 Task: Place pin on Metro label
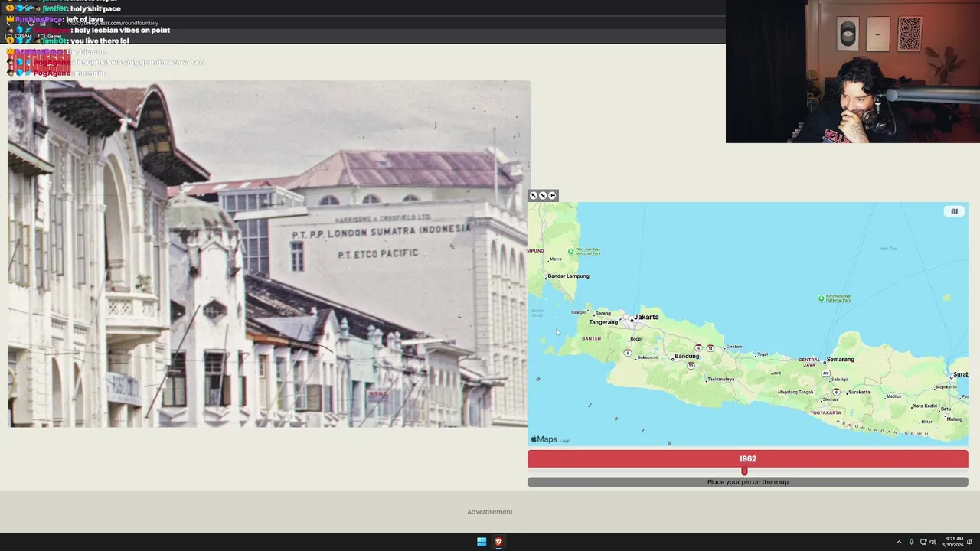(x=555, y=259)
